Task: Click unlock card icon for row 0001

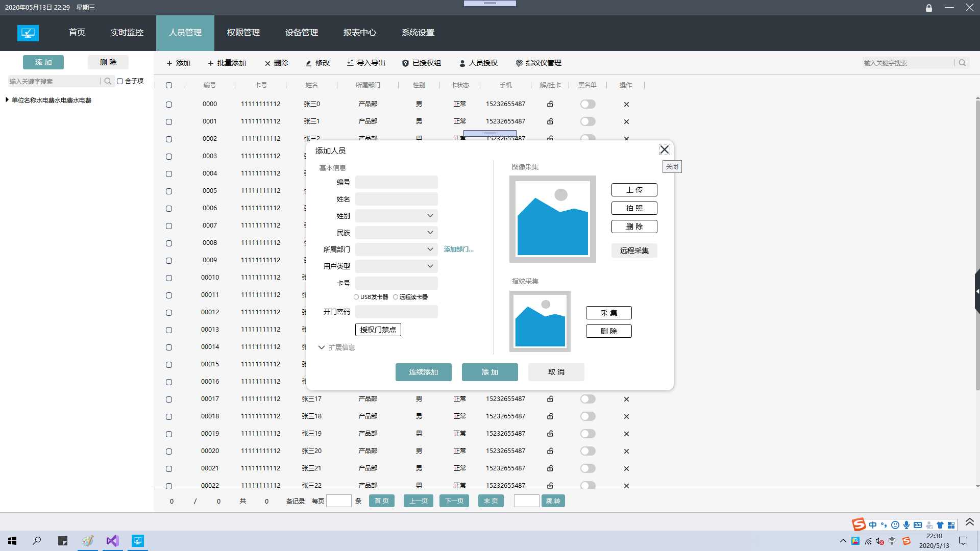Action: [550, 121]
